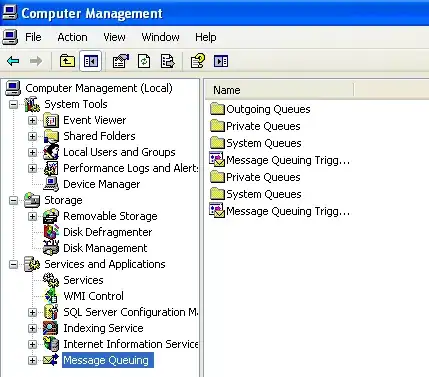Click the Computer Management (Local) root icon
This screenshot has width=429, height=377.
(x=13, y=88)
